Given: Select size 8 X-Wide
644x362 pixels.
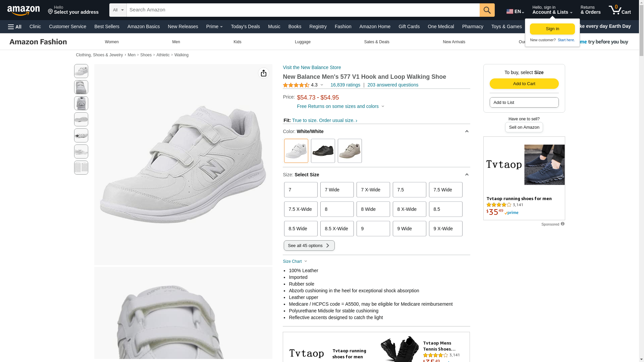Looking at the screenshot, I should pyautogui.click(x=409, y=209).
